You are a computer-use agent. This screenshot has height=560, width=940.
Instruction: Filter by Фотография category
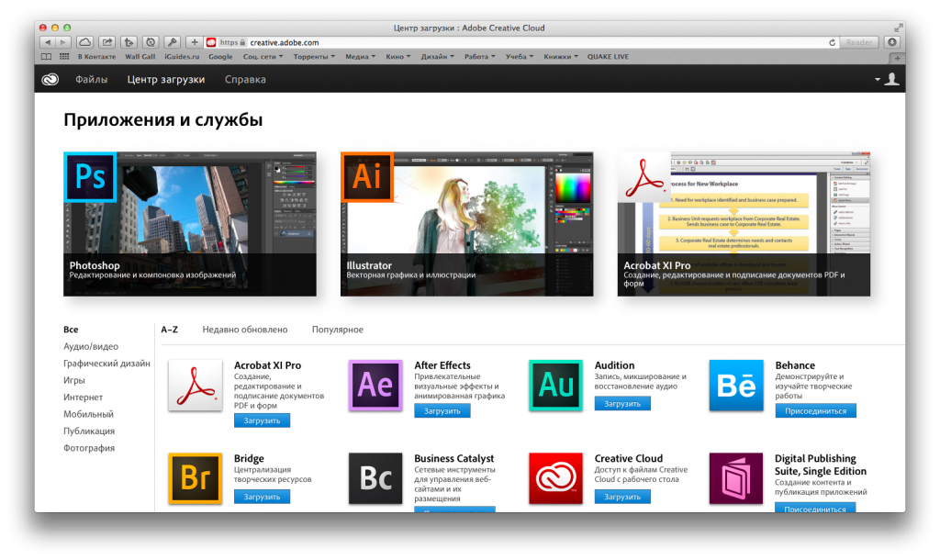[89, 448]
